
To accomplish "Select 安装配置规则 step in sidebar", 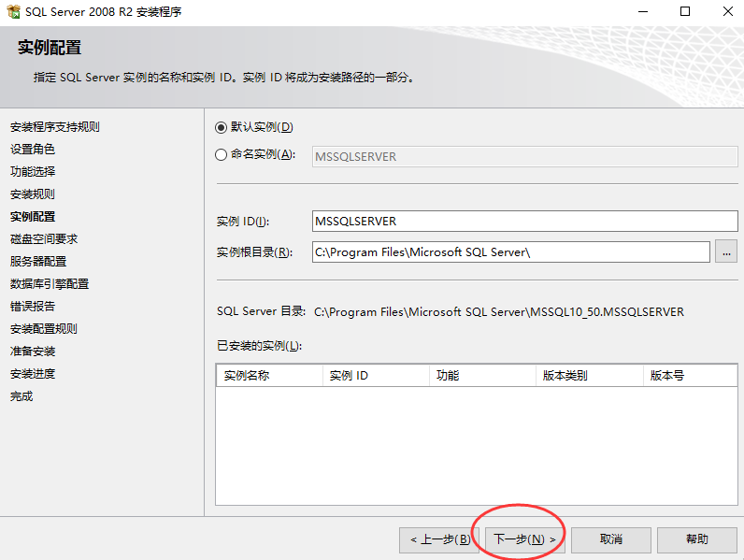I will pos(44,329).
